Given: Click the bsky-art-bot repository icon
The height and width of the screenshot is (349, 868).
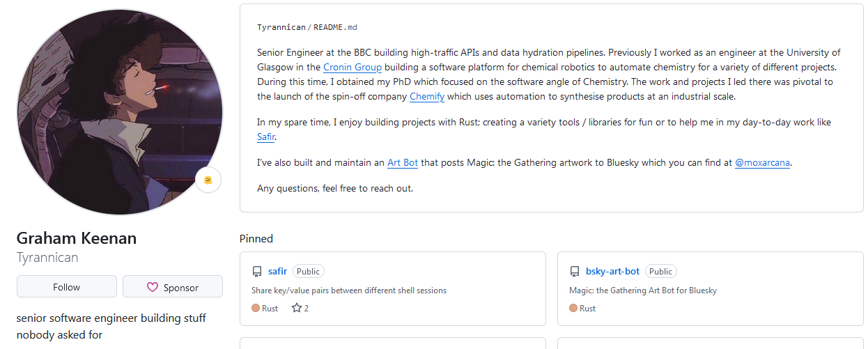Looking at the screenshot, I should coord(575,272).
